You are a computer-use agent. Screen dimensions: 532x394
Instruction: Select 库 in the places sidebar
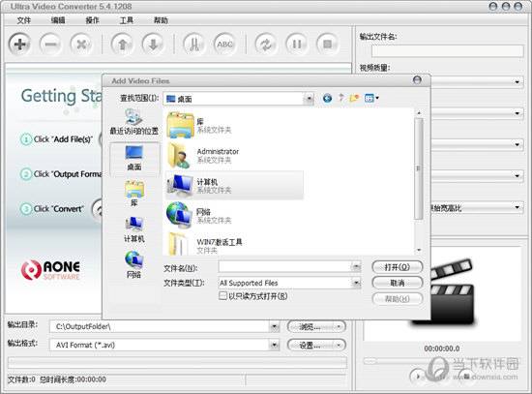point(134,194)
